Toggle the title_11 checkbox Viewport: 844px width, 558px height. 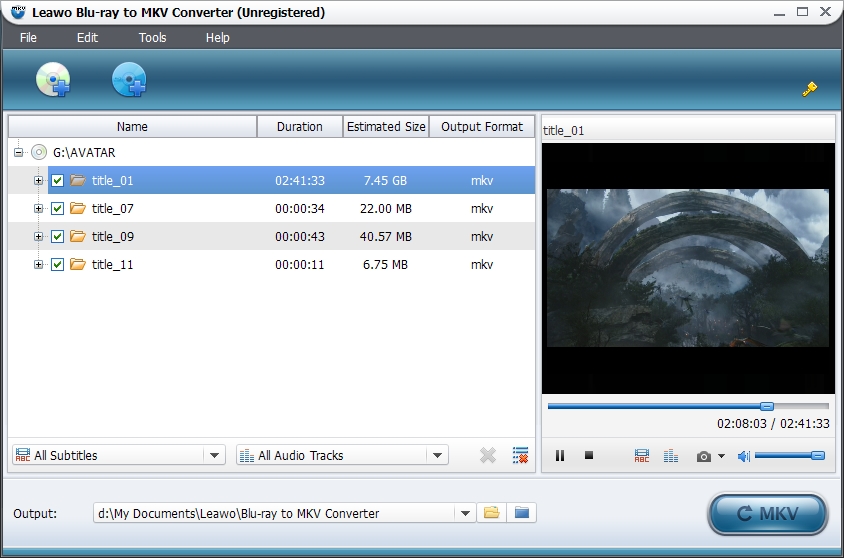(58, 265)
